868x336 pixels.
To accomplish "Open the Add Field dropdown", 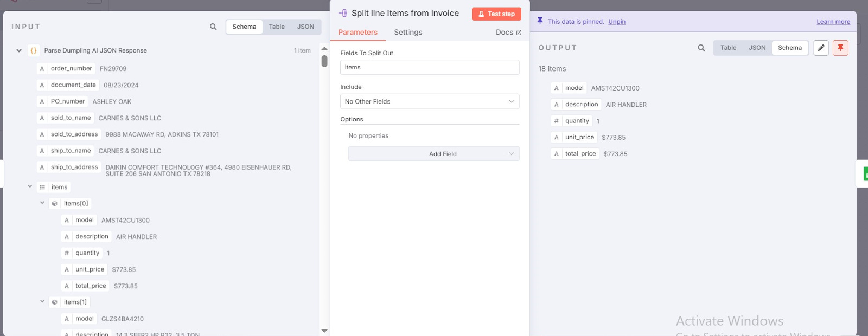I will (434, 154).
